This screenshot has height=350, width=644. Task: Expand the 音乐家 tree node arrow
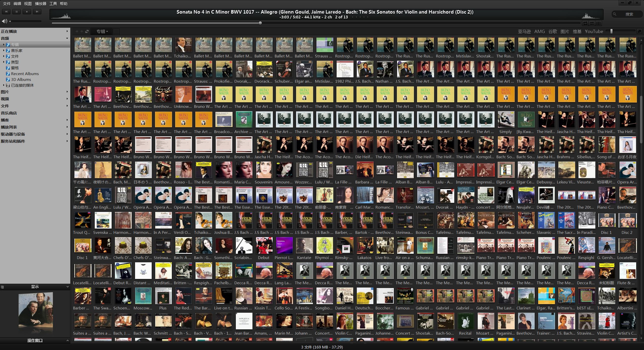pyautogui.click(x=4, y=50)
